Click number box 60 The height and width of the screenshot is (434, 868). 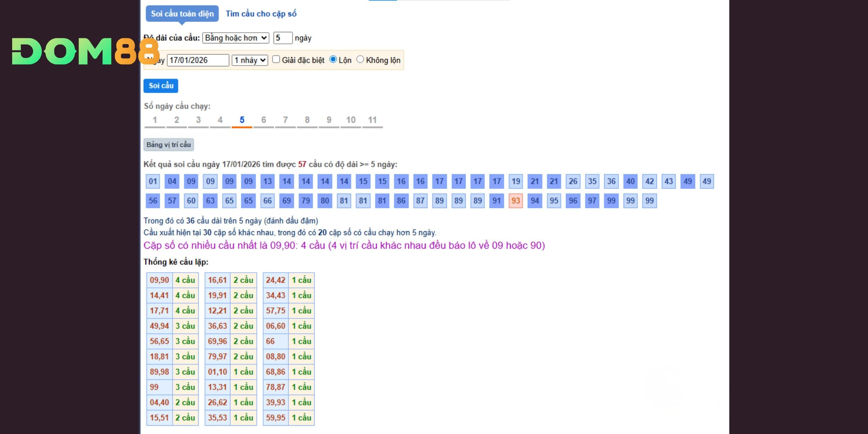(x=191, y=201)
